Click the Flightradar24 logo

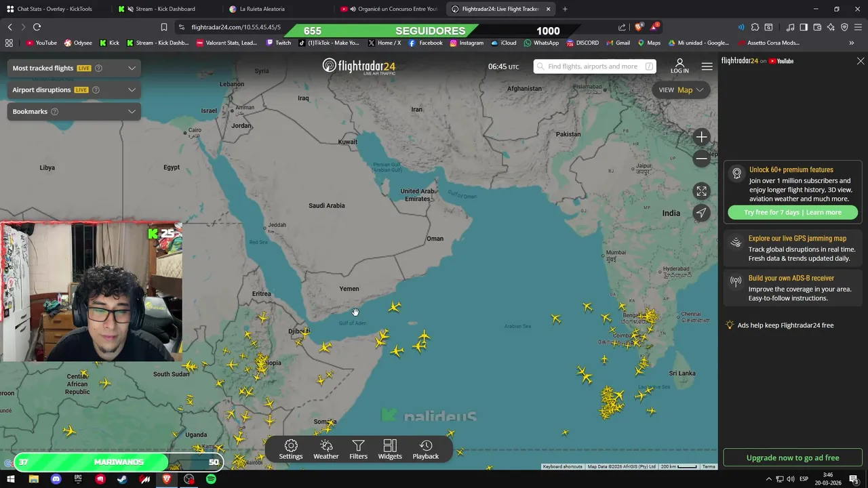[x=359, y=66]
